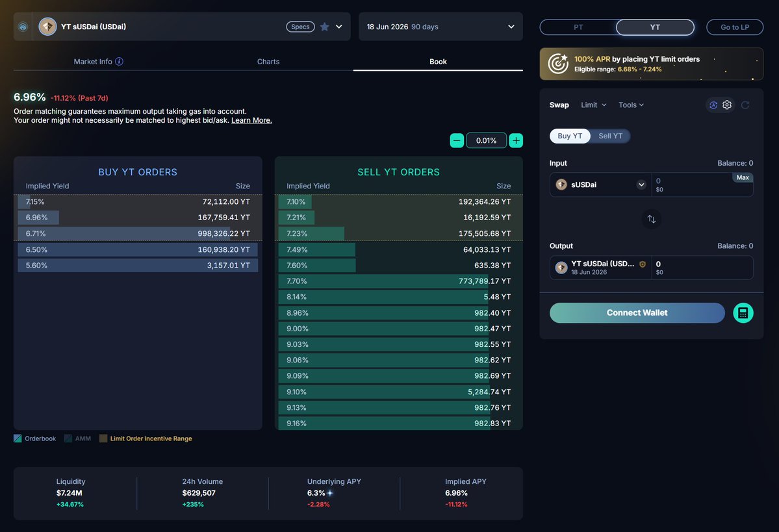The image size is (779, 532).
Task: Select the 7.21% sell order row
Action: tap(398, 218)
